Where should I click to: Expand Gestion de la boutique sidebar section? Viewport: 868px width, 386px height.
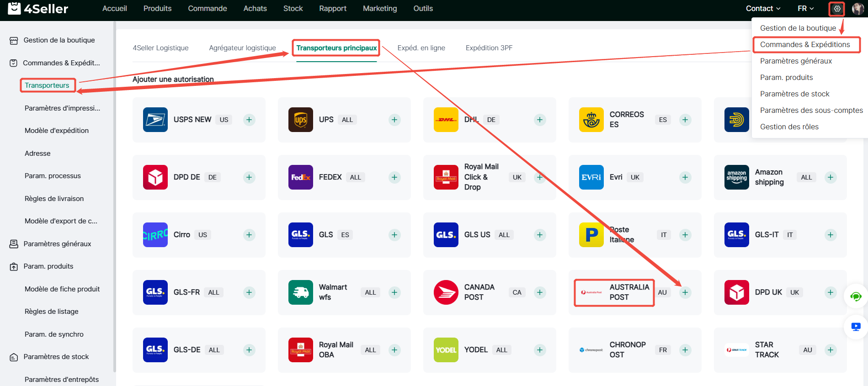(59, 40)
